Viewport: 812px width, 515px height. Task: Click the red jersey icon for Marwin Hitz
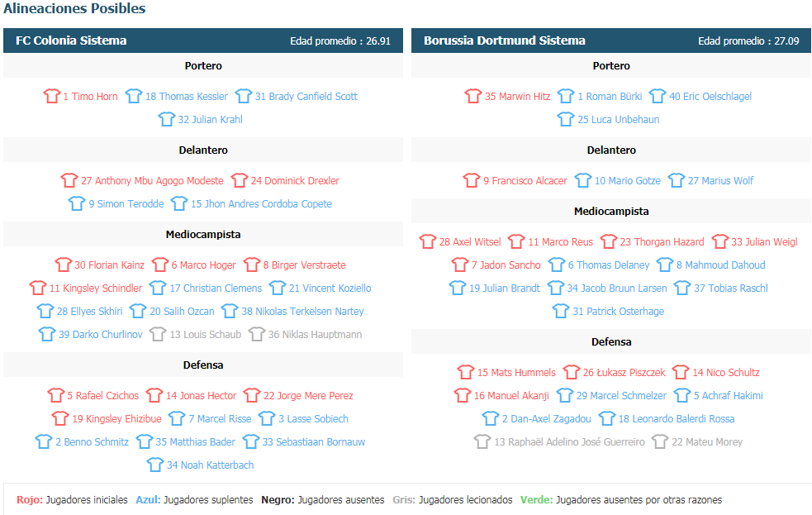click(x=473, y=96)
